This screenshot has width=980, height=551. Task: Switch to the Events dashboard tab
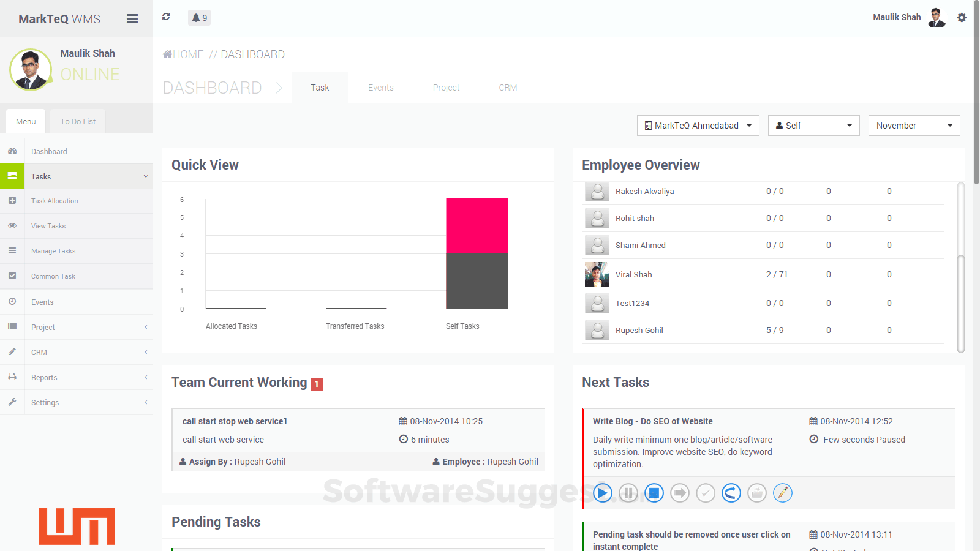click(x=381, y=88)
